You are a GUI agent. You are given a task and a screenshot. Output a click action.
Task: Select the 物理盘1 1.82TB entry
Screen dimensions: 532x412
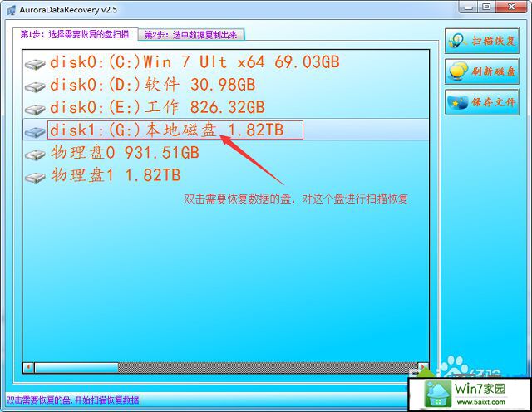pos(225,175)
